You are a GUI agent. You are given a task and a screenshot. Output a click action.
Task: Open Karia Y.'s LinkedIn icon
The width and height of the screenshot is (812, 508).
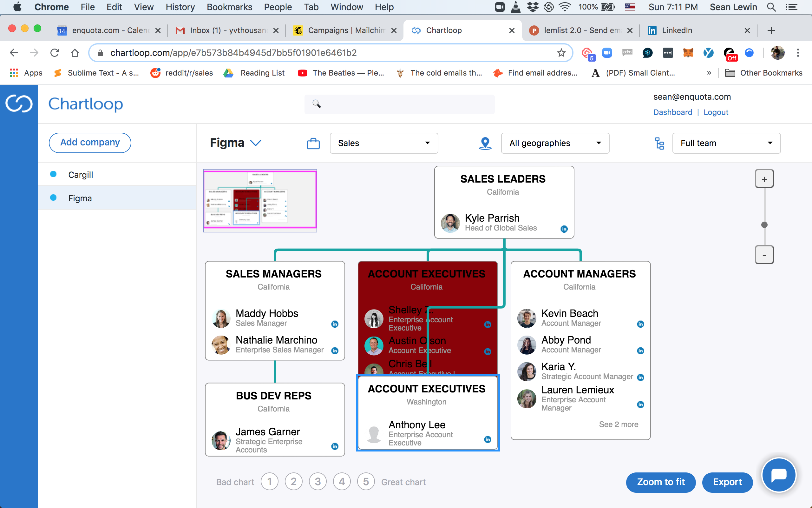tap(640, 377)
